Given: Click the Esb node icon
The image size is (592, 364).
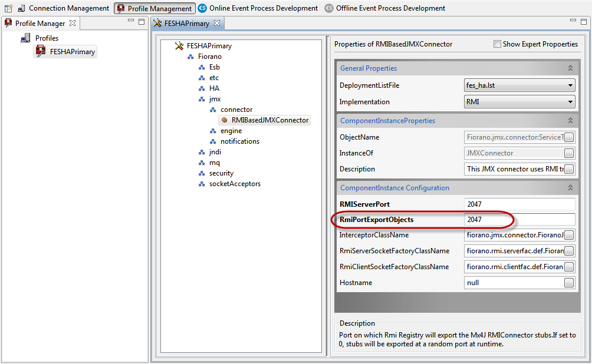Looking at the screenshot, I should click(202, 68).
